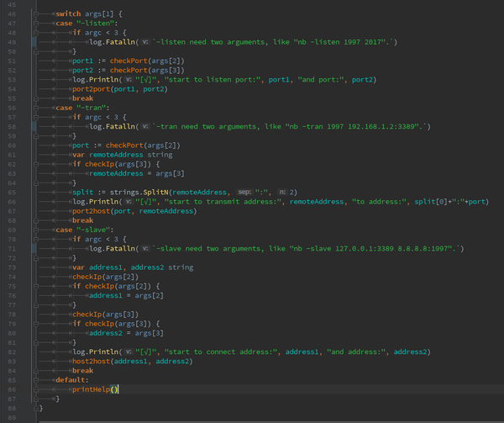This screenshot has height=423, width=504.
Task: Collapse the switch args[1] block on line 46
Action: click(36, 13)
